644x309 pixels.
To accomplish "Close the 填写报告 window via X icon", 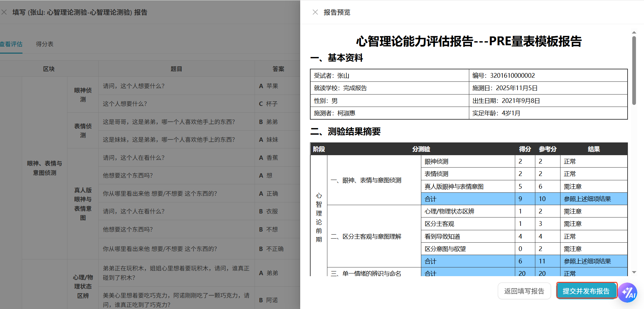I will 4,12.
